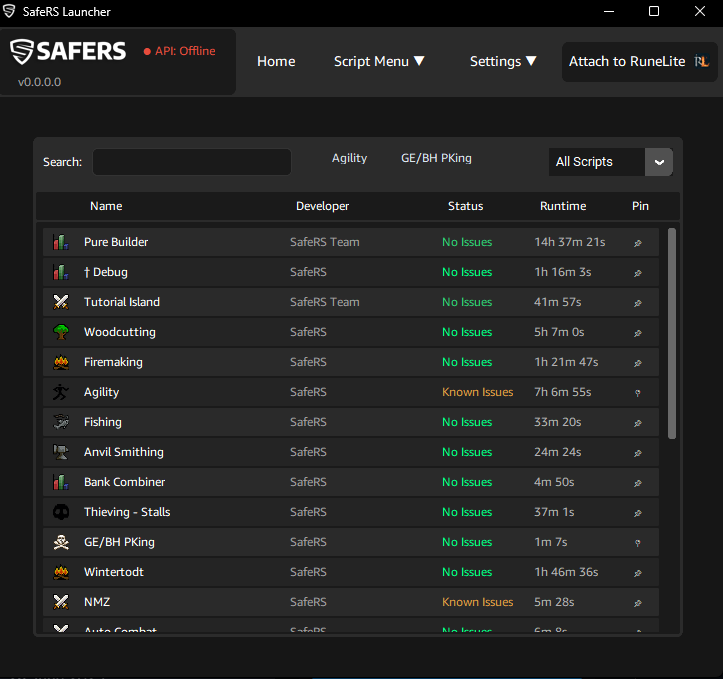Sort by the Name column header
This screenshot has height=679, width=723.
(x=106, y=206)
